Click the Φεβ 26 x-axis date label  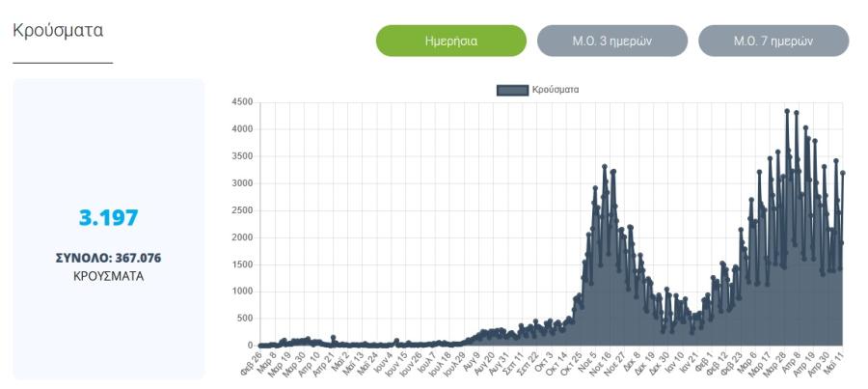(252, 362)
